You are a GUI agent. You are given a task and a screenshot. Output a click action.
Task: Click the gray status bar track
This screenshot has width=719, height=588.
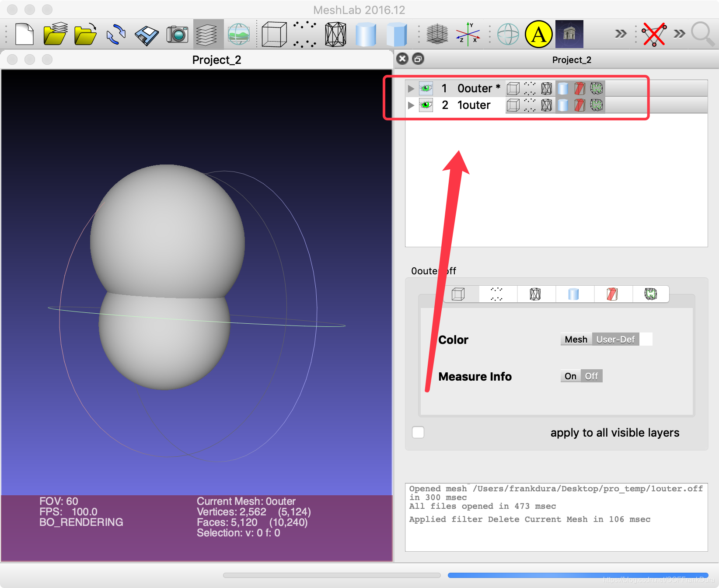332,575
